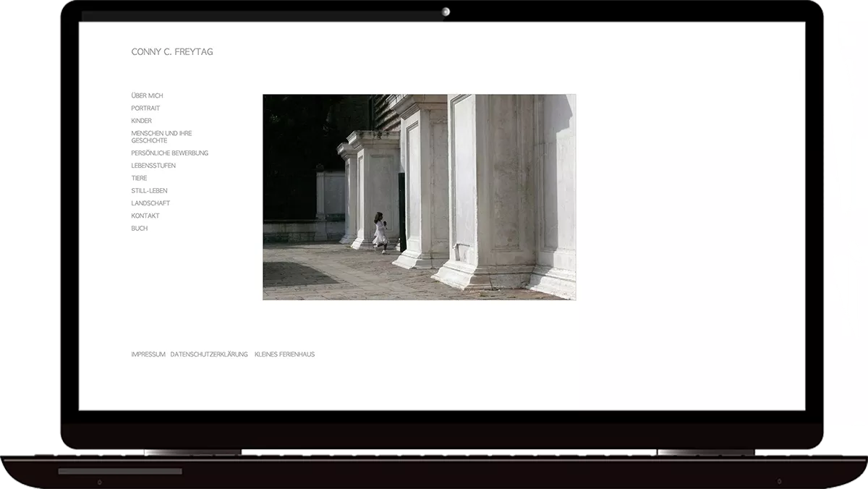This screenshot has height=489, width=868.
Task: Open the Datenschutzerklärung footer link
Action: click(209, 354)
